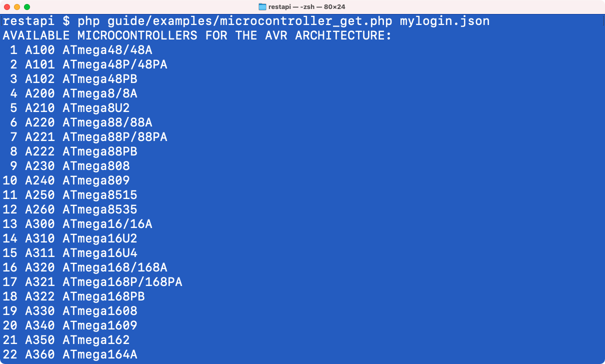The image size is (605, 364).
Task: Click the yellow minimize window button
Action: pyautogui.click(x=17, y=7)
